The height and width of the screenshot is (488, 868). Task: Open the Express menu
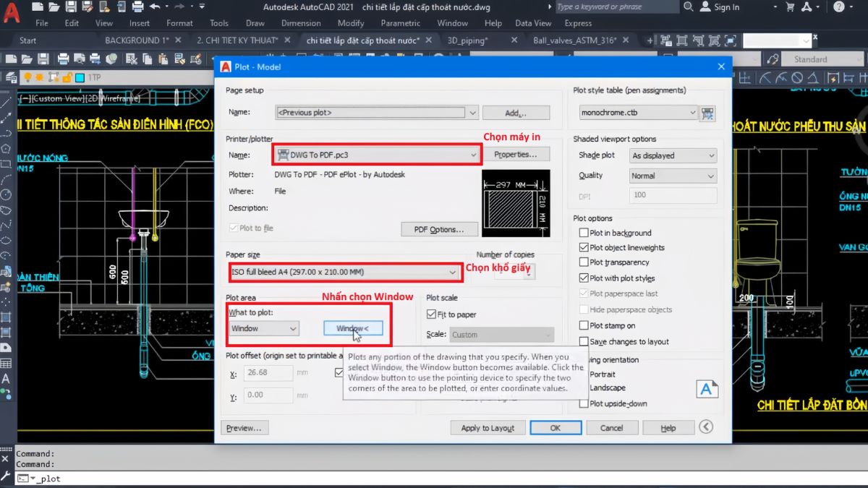coord(578,23)
